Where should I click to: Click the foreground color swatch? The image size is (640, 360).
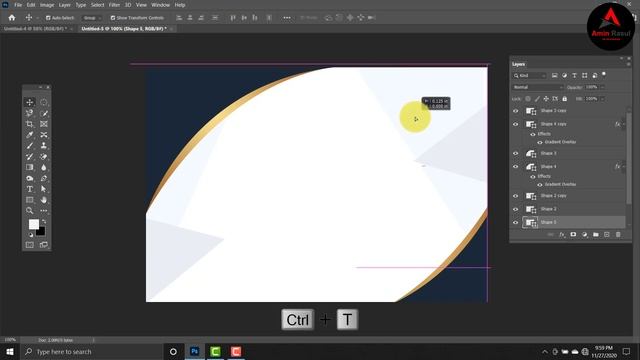click(x=33, y=224)
